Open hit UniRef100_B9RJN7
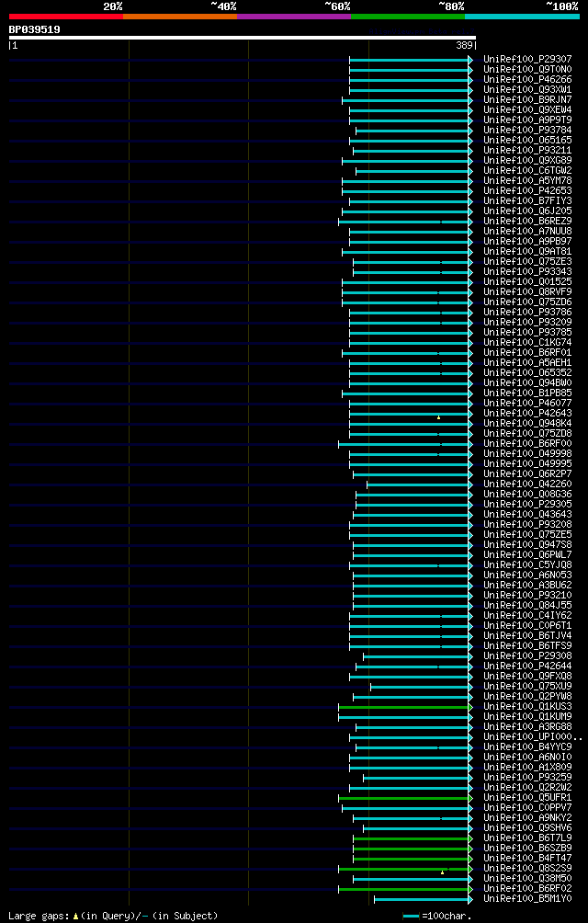588x923 pixels. (x=527, y=99)
